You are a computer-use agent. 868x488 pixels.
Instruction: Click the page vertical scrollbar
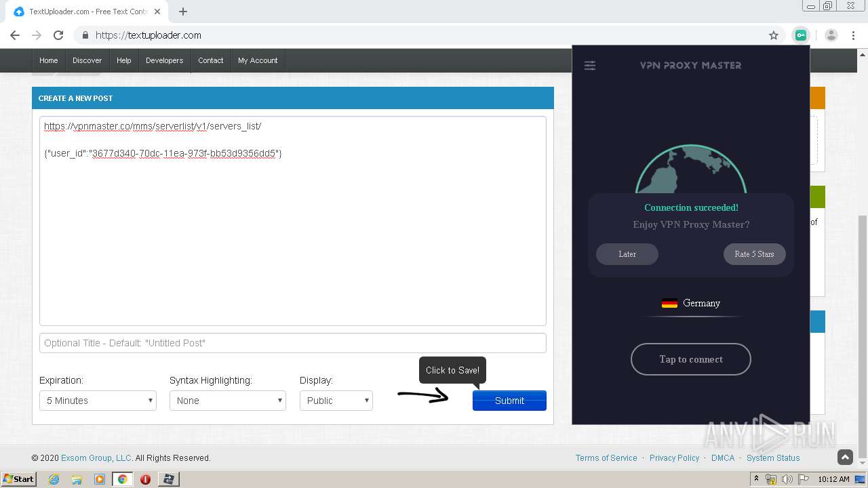coord(863,337)
